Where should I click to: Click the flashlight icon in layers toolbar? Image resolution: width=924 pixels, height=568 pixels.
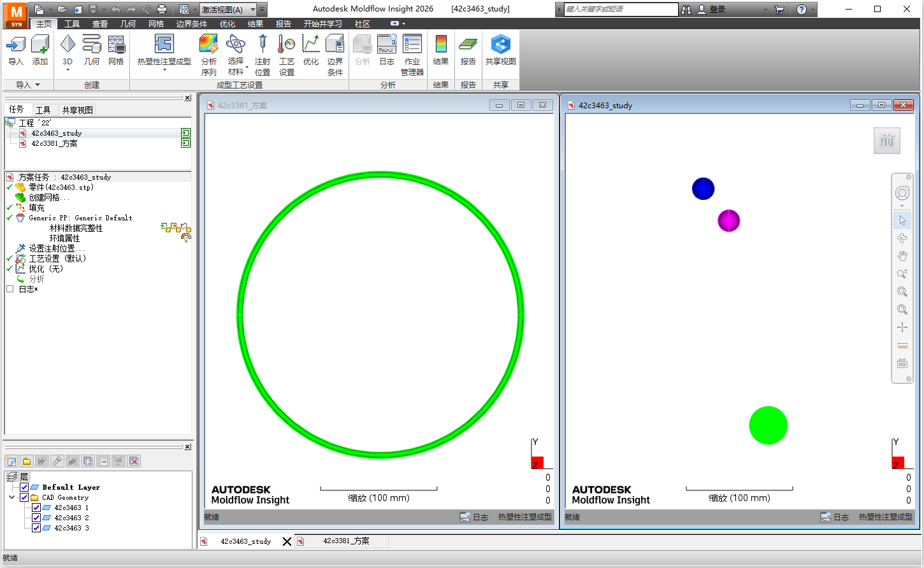pyautogui.click(x=57, y=461)
